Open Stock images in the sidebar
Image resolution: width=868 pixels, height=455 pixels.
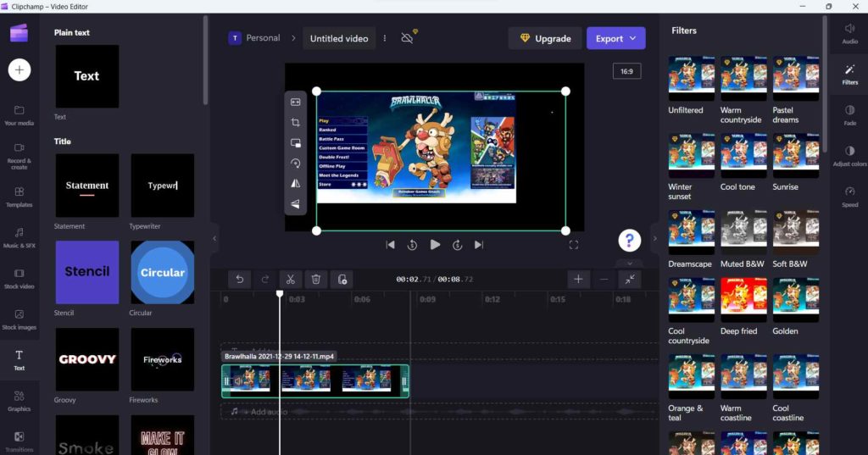click(19, 320)
